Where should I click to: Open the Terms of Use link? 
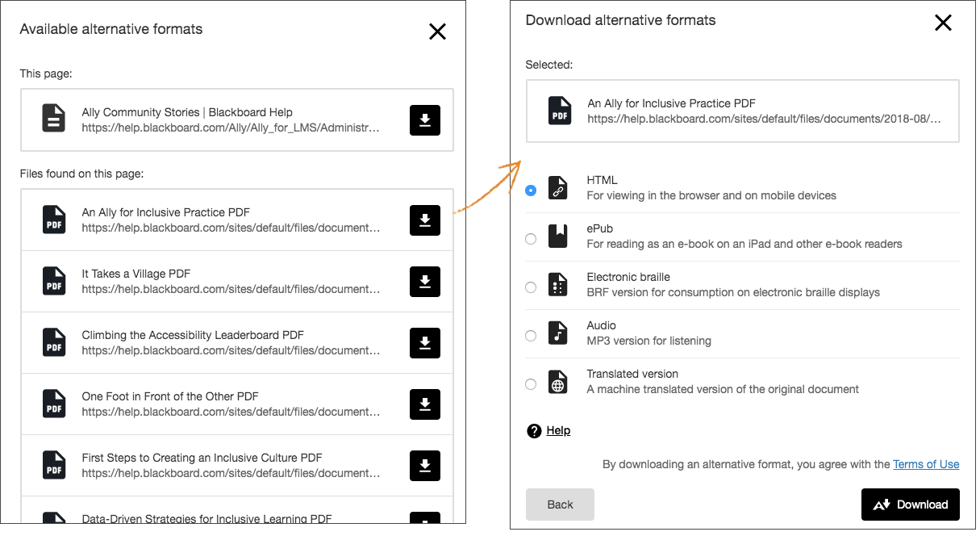tap(926, 464)
